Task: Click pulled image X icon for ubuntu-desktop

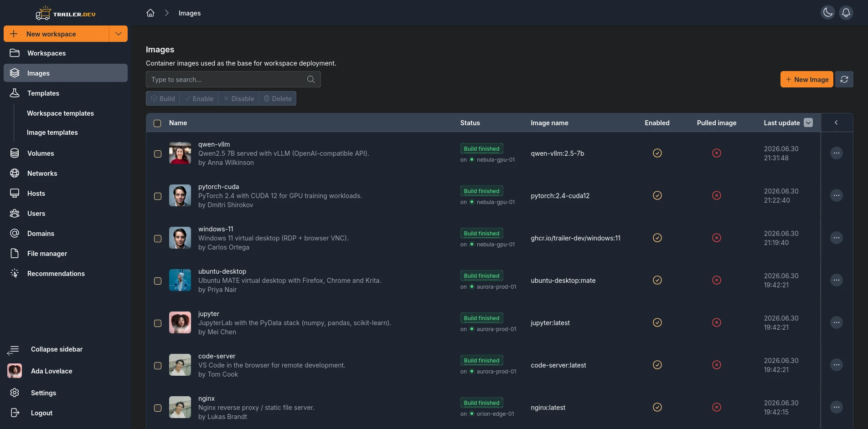Action: 717,280
